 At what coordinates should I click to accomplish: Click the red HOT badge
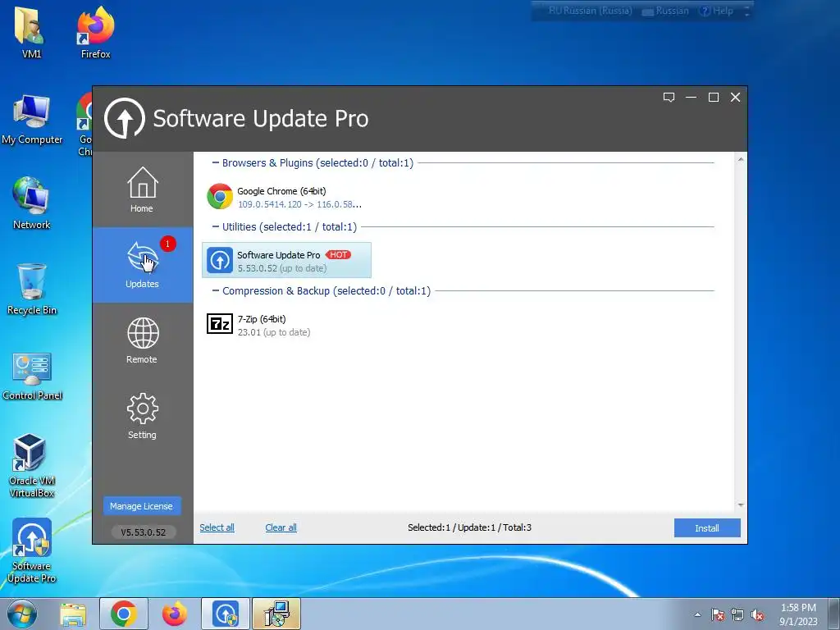338,254
